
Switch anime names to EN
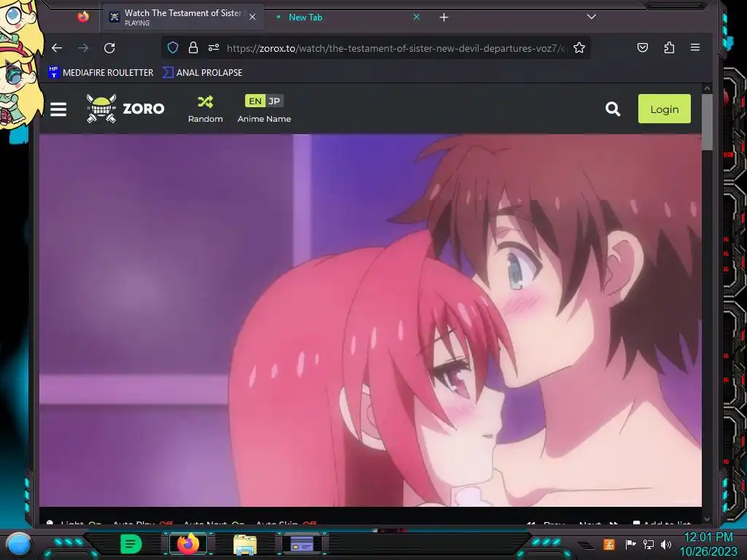pyautogui.click(x=255, y=101)
